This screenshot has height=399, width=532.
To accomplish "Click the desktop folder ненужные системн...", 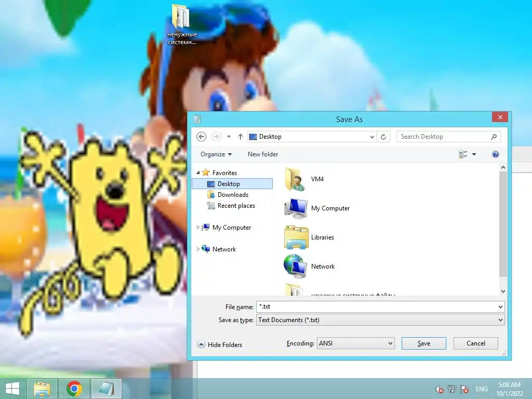I will (x=182, y=24).
